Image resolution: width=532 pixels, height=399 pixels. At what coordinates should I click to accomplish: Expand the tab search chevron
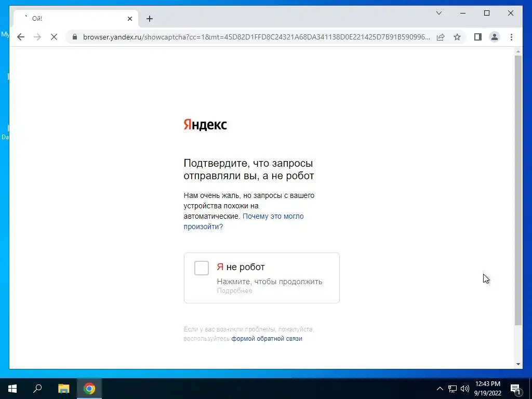click(x=438, y=13)
